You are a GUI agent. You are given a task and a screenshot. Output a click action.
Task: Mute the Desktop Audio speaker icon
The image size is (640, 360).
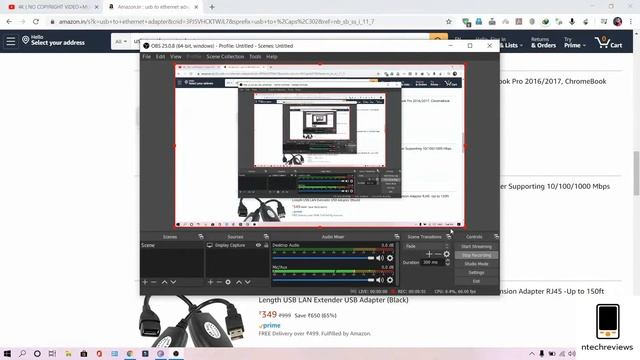[380, 258]
